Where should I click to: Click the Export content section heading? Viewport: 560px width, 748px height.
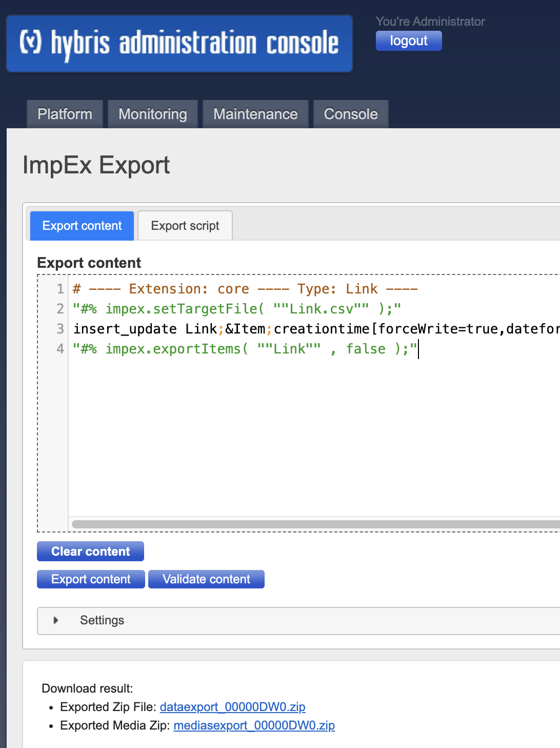point(89,263)
